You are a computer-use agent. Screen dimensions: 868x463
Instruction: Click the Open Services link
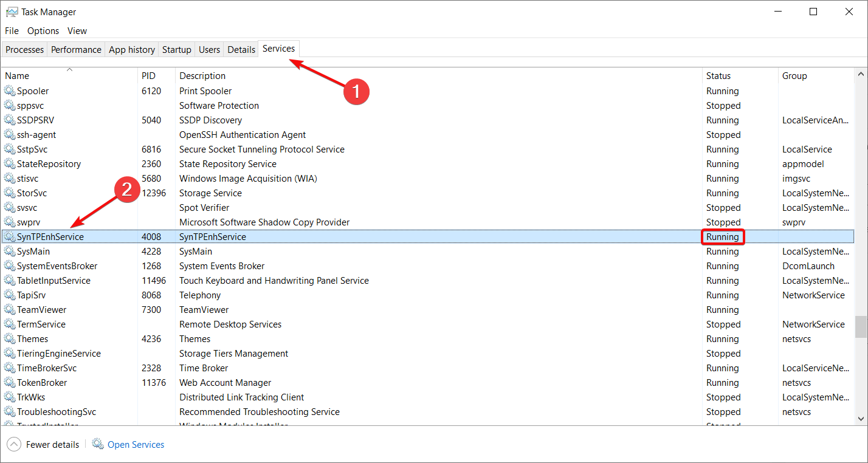136,445
